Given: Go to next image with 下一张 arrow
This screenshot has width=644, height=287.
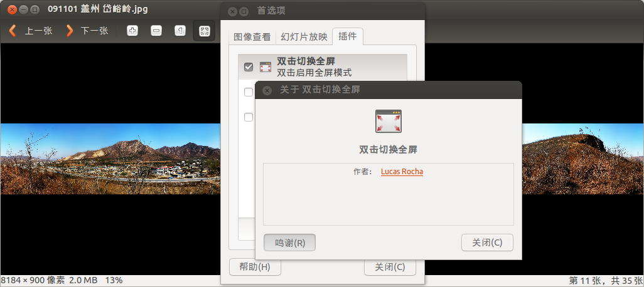Looking at the screenshot, I should tap(87, 31).
